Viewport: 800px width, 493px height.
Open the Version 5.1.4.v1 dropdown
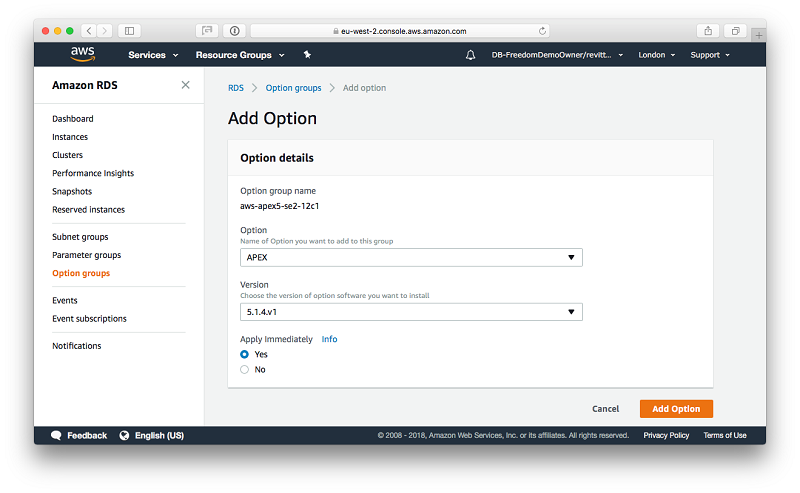tap(411, 312)
